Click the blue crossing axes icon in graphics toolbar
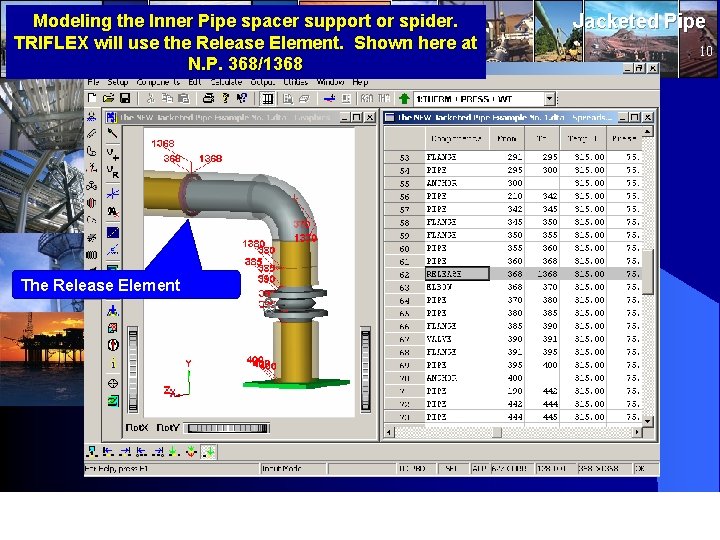 point(112,193)
